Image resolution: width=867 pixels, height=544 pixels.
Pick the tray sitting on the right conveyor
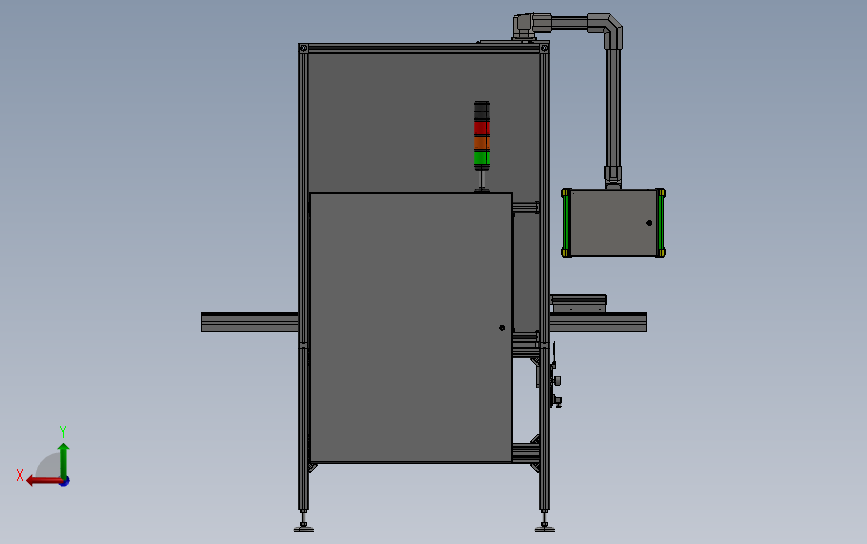point(578,303)
